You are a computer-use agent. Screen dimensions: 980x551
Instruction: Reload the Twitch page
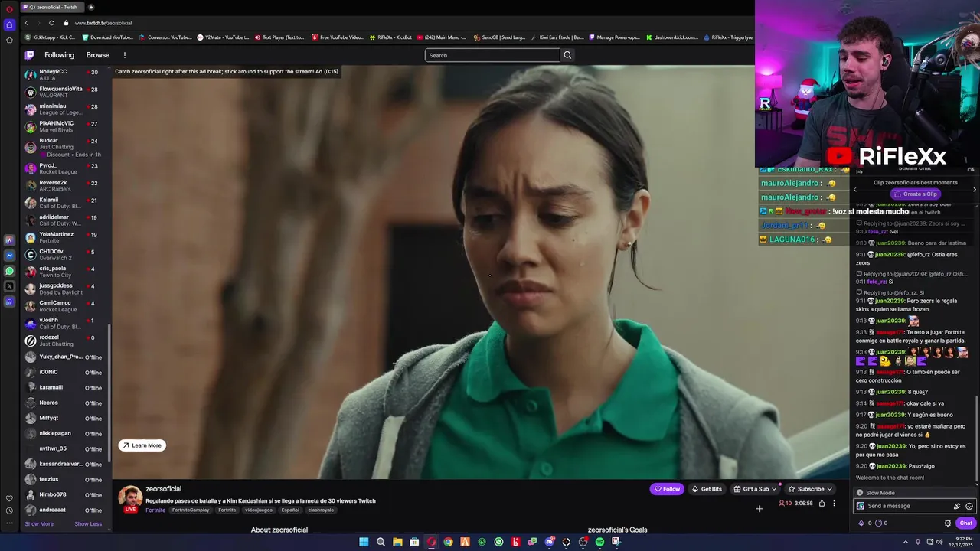[x=51, y=23]
